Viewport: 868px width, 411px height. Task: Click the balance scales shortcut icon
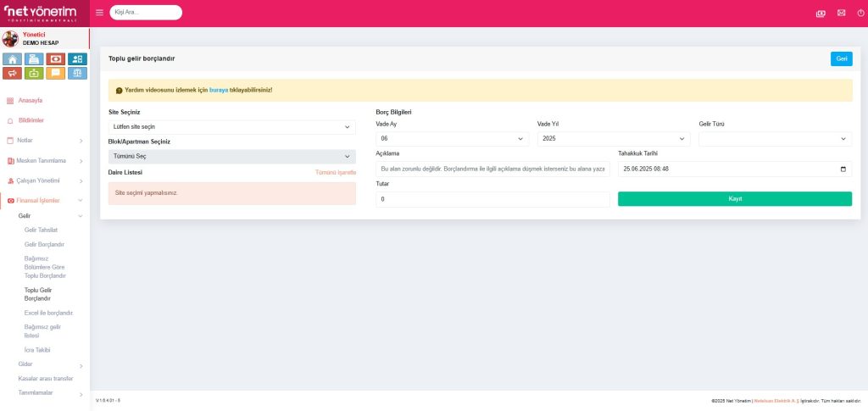point(77,73)
